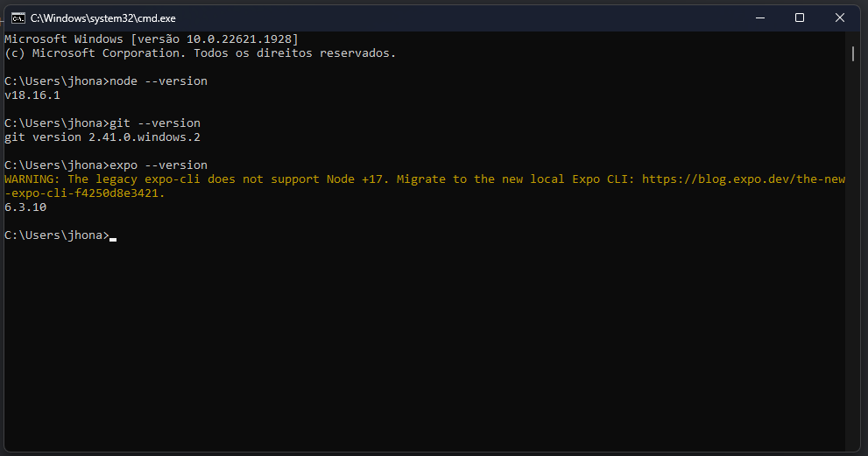868x456 pixels.
Task: Open the cmd.exe system menu icon
Action: tap(18, 18)
